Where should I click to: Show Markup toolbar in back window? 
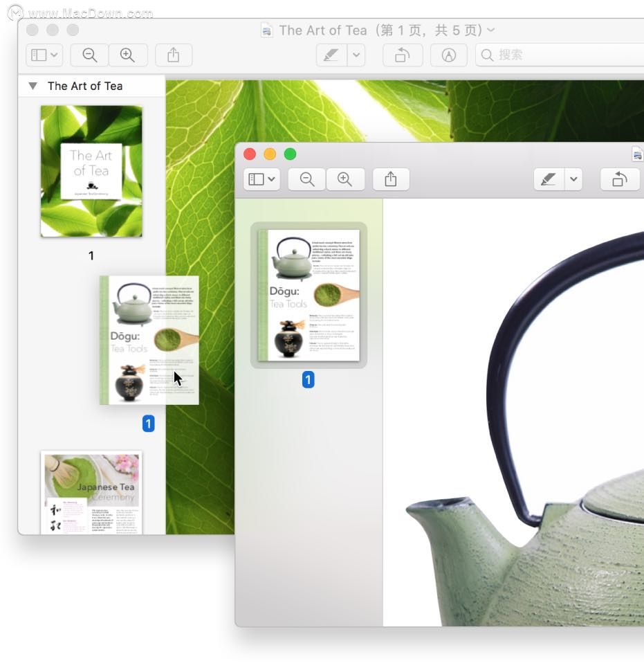click(x=448, y=55)
